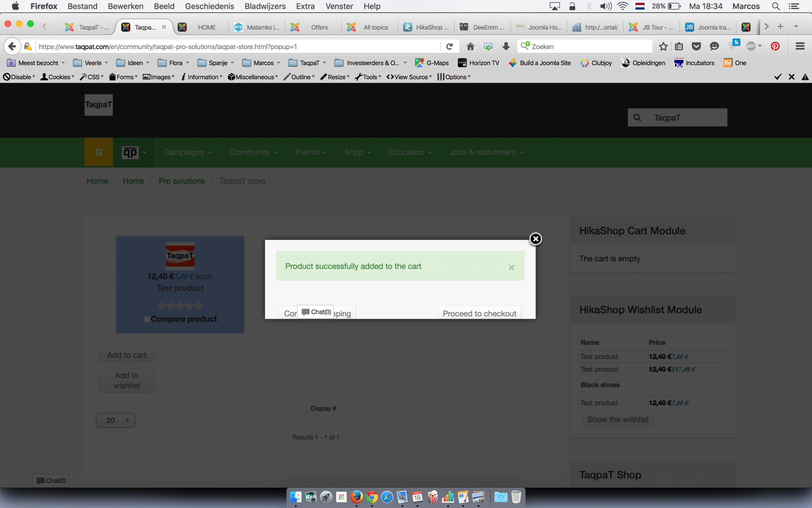Click the Pinterest toolbar icon
812x508 pixels.
click(x=775, y=46)
